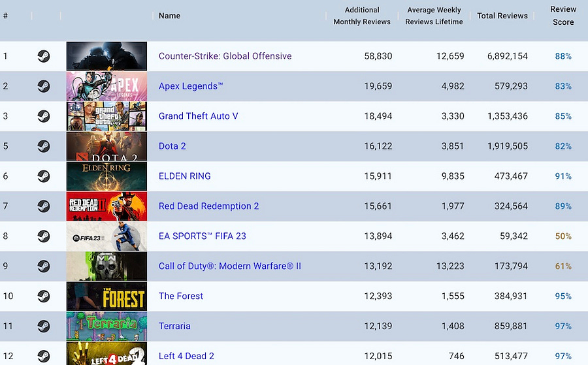
Task: Sort by Additional Monthly Reviews column
Action: point(362,16)
